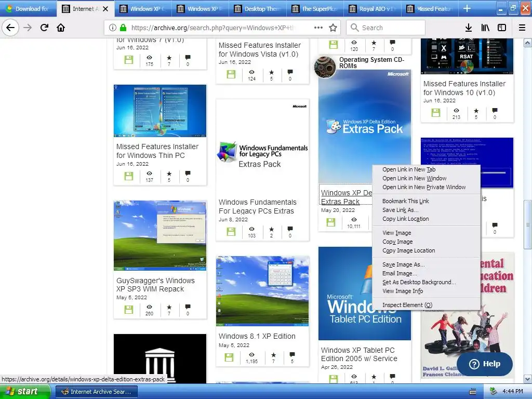The image size is (532, 399).
Task: Open the Downloads arrow panel
Action: coord(469,28)
